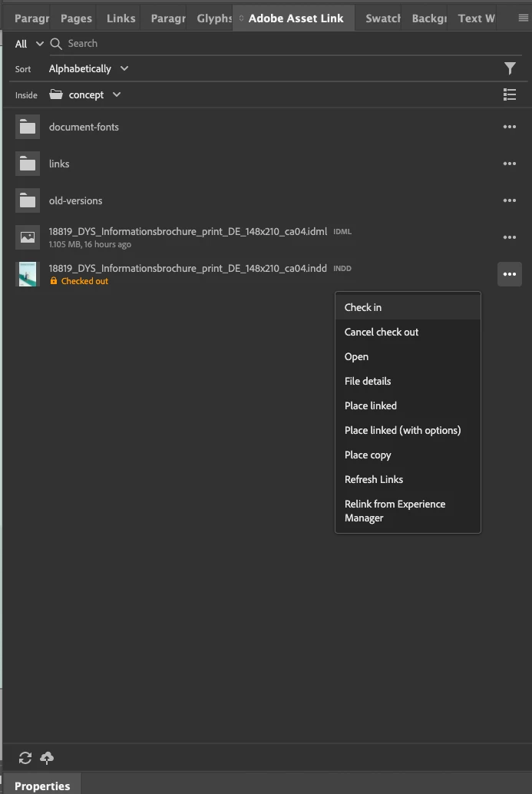Click the orange lock Checked out icon
Screen dimensions: 532x794
54,280
